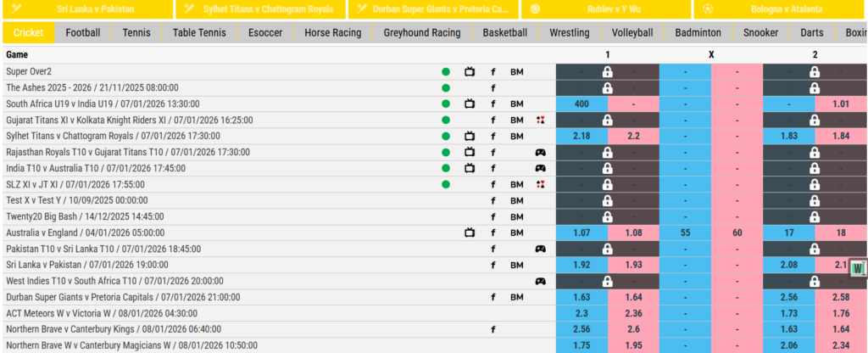
Task: Open Australia v England match link
Action: point(86,233)
